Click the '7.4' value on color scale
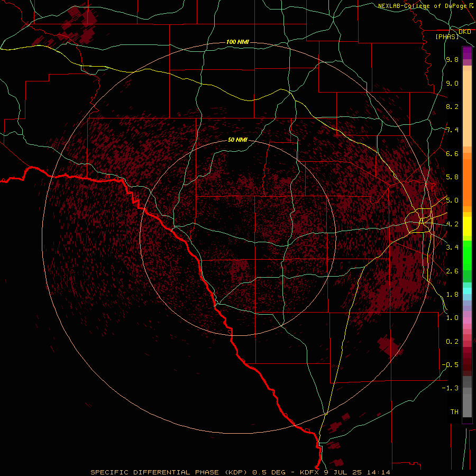This screenshot has width=476, height=476. click(x=452, y=130)
